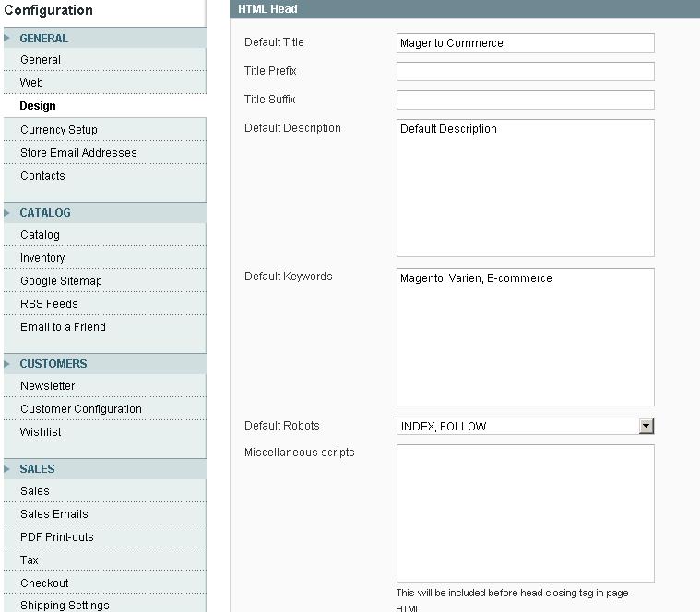Open the Email to a Friend tab
Screen dimensions: 700x612
click(x=105, y=327)
